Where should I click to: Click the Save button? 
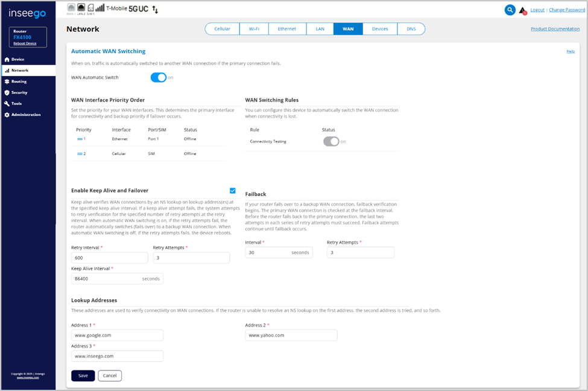[83, 375]
